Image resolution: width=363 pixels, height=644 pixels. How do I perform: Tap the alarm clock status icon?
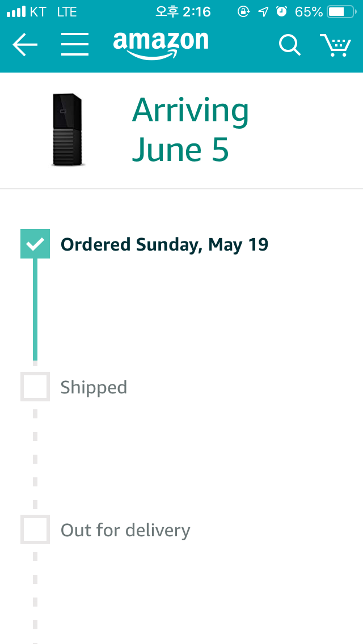(281, 12)
